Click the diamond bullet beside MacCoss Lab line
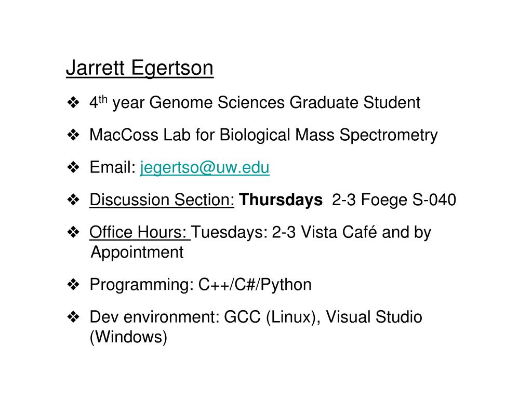 tap(73, 135)
